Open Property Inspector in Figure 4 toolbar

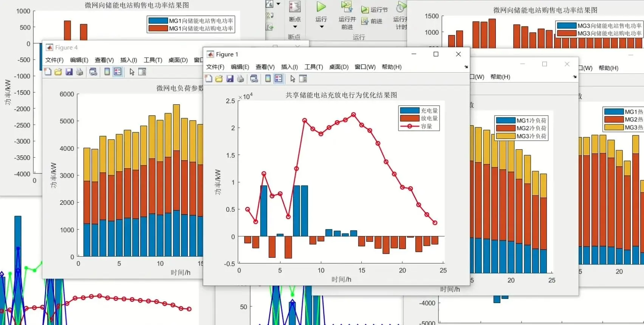coord(142,72)
